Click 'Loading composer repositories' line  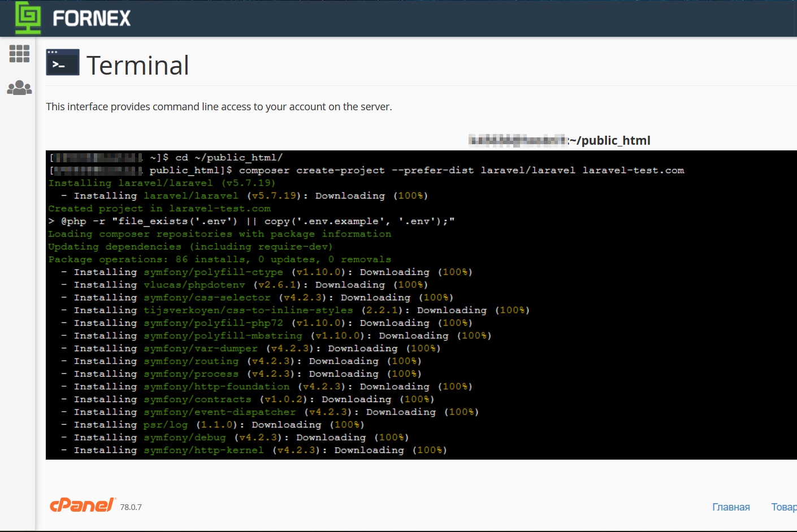pyautogui.click(x=220, y=233)
